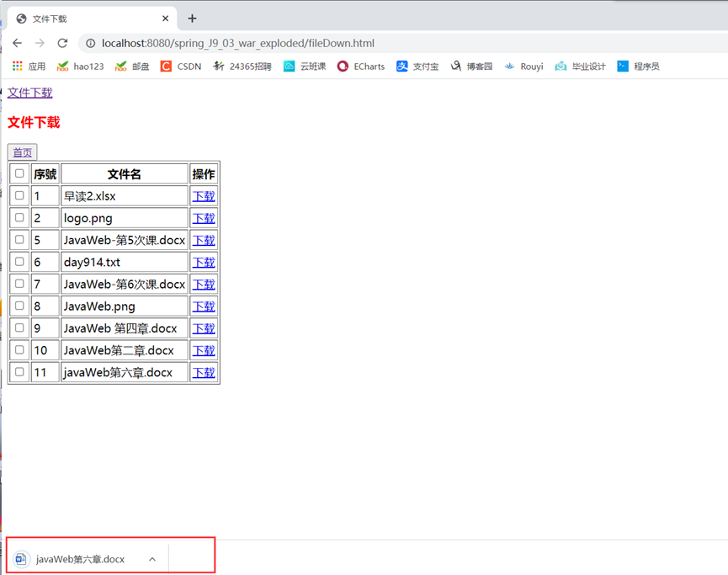Select the day914.txt file name cell
The width and height of the screenshot is (728, 575).
tap(125, 262)
